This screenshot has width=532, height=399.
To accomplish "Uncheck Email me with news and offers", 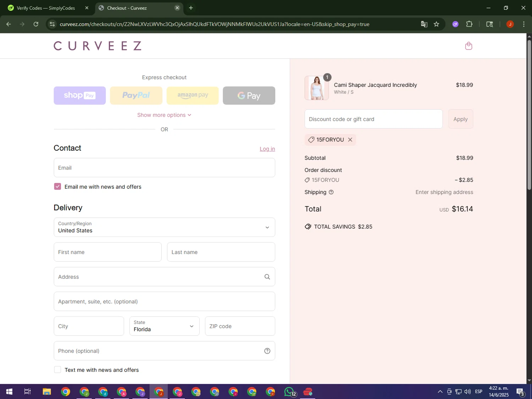I will 57,187.
